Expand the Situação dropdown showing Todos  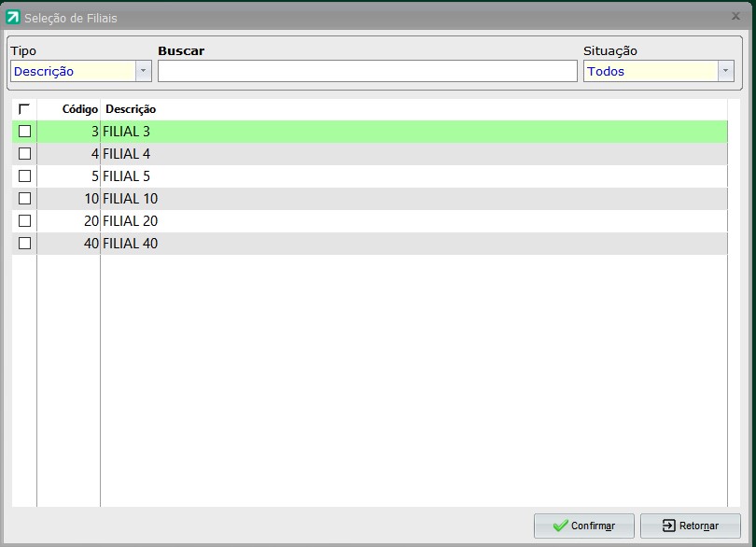725,71
